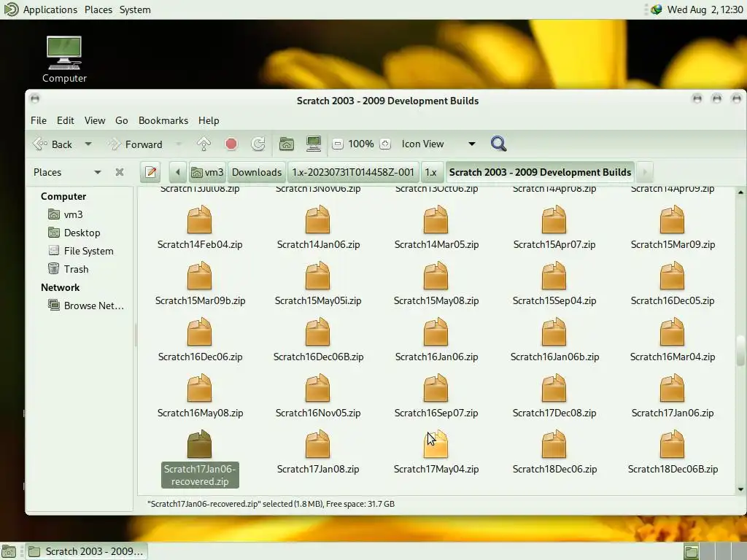The image size is (747, 560).
Task: Open the Computer toolbar icon
Action: click(x=314, y=144)
